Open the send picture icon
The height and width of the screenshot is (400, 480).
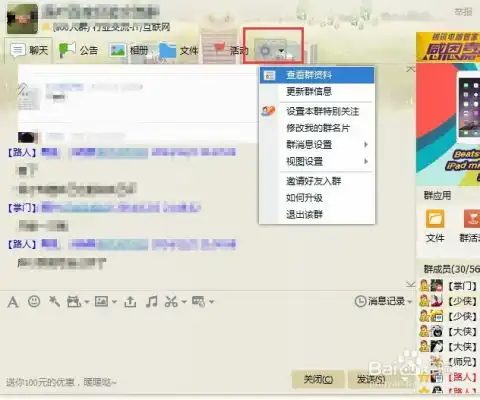click(101, 301)
